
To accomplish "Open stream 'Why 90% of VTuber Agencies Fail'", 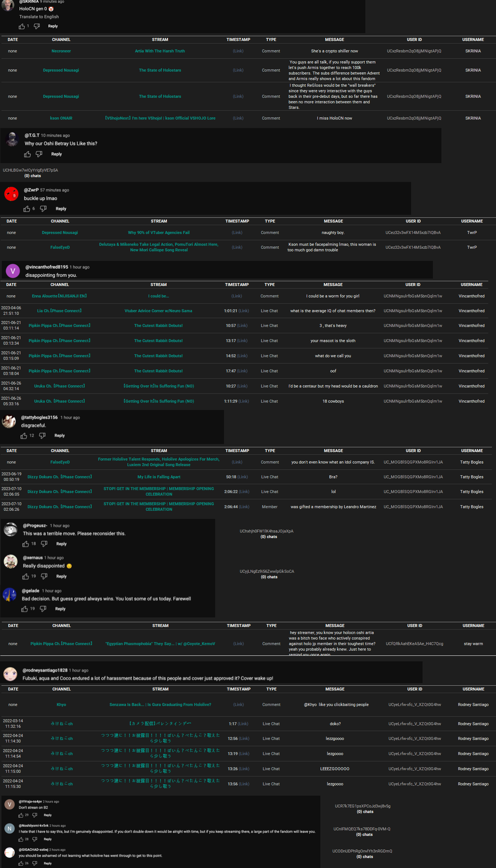I will [x=159, y=233].
